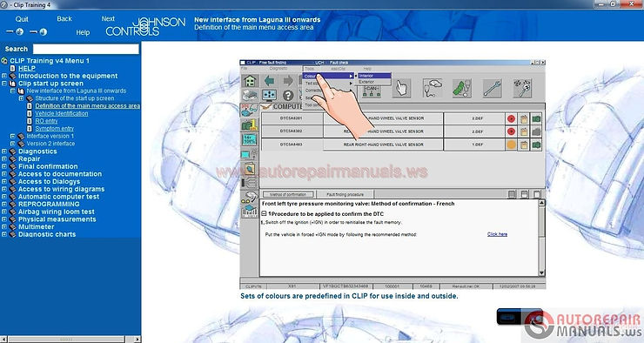This screenshot has height=343, width=644.
Task: Open the RO entry link
Action: 46,121
